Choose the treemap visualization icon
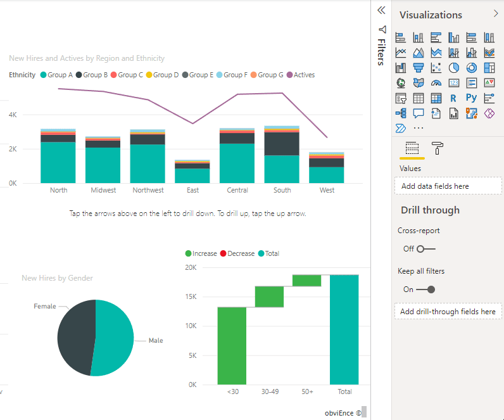 tap(489, 67)
